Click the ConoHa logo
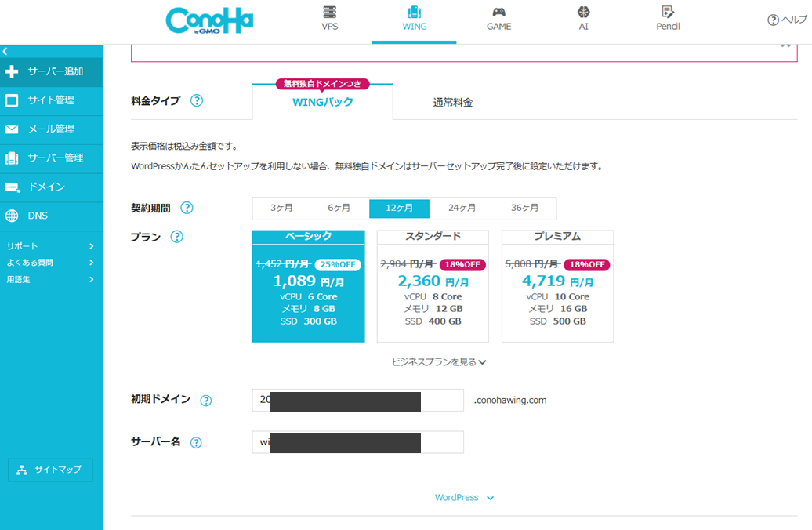Image resolution: width=812 pixels, height=530 pixels. pos(209,20)
